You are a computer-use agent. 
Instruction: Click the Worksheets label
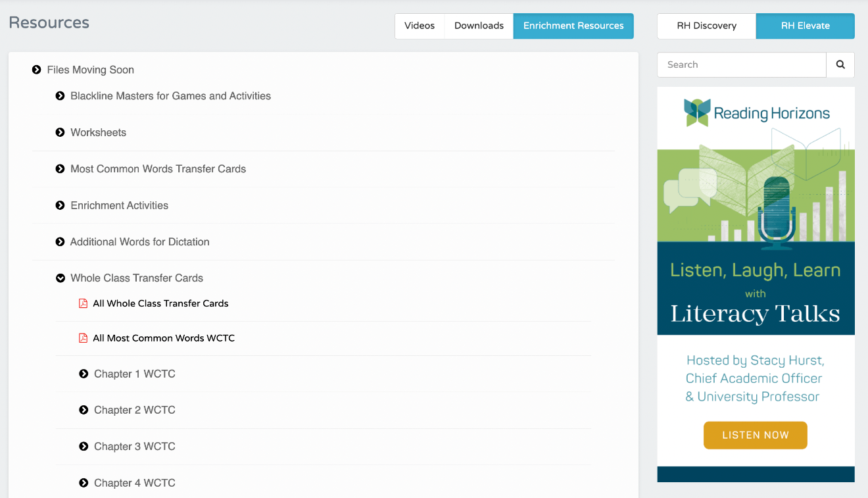click(x=99, y=132)
